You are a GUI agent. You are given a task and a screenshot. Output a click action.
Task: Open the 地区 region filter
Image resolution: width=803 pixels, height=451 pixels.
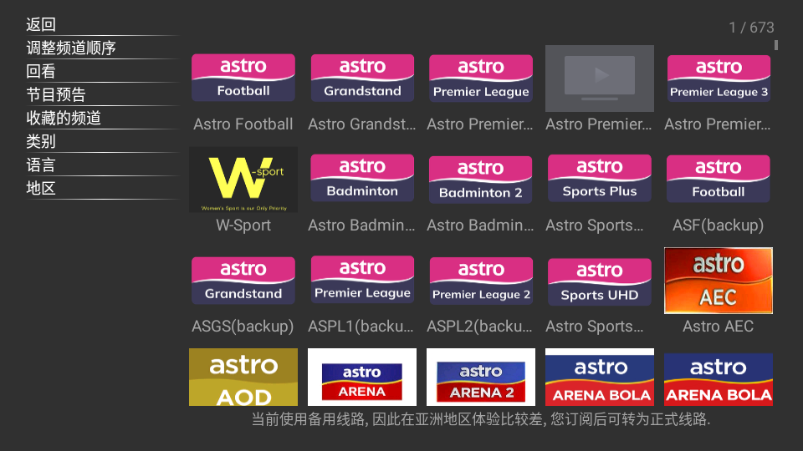click(x=41, y=188)
